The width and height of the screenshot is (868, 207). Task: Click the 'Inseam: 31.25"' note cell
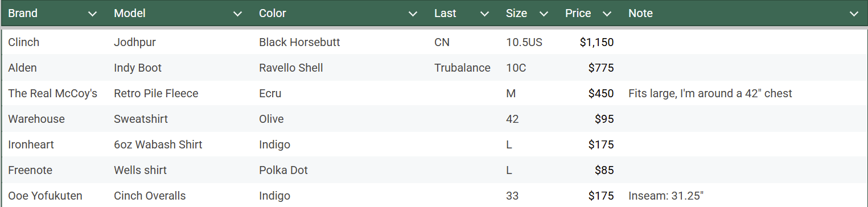666,196
